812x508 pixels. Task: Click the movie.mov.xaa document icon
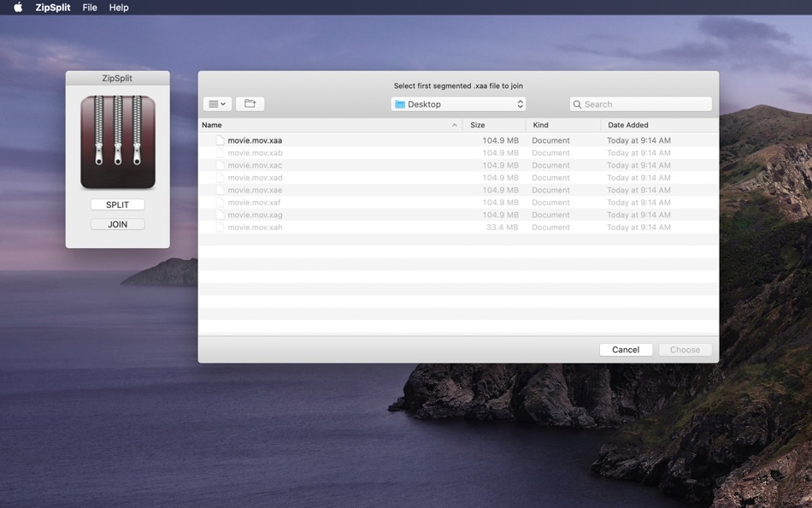(220, 140)
